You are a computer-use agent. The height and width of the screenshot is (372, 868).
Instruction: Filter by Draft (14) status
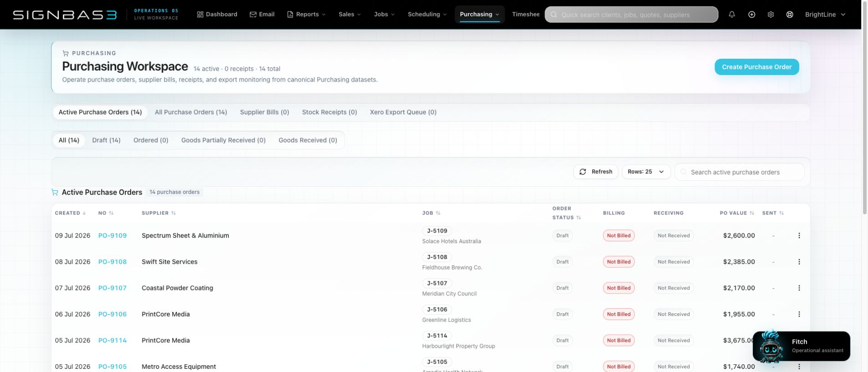click(x=106, y=140)
